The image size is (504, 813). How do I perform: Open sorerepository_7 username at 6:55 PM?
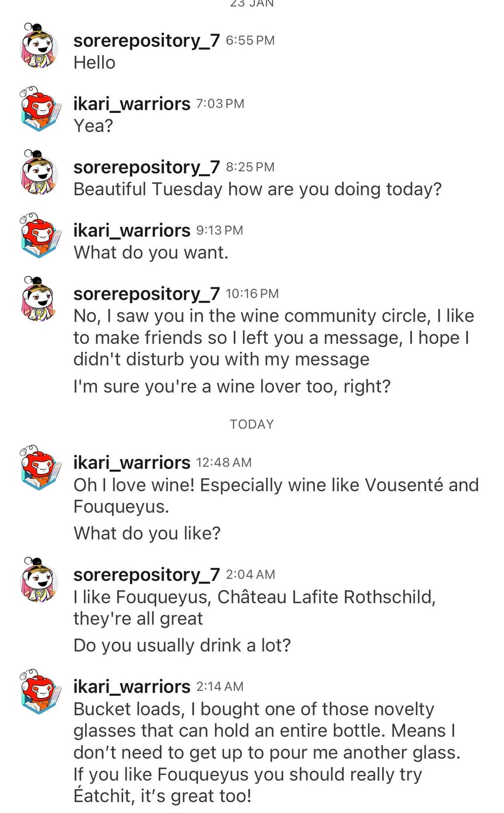tap(146, 41)
